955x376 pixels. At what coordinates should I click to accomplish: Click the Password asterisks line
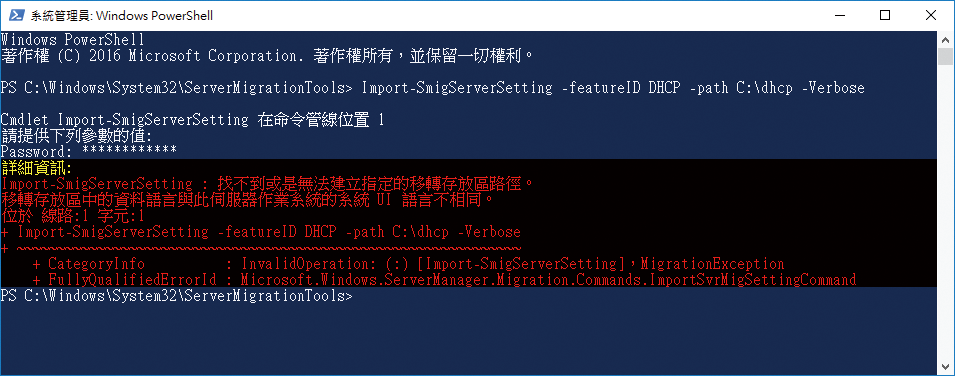point(89,152)
